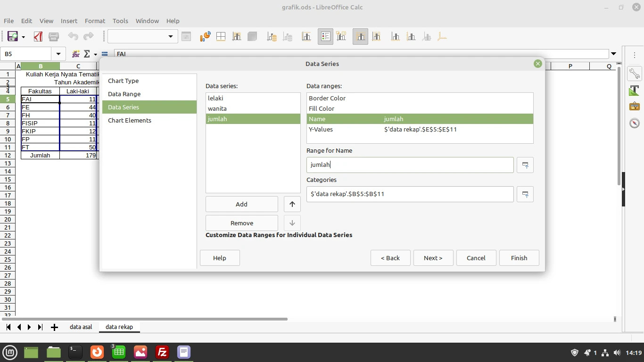The height and width of the screenshot is (362, 644).
Task: Open the chart element selector dropdown
Action: [x=170, y=37]
